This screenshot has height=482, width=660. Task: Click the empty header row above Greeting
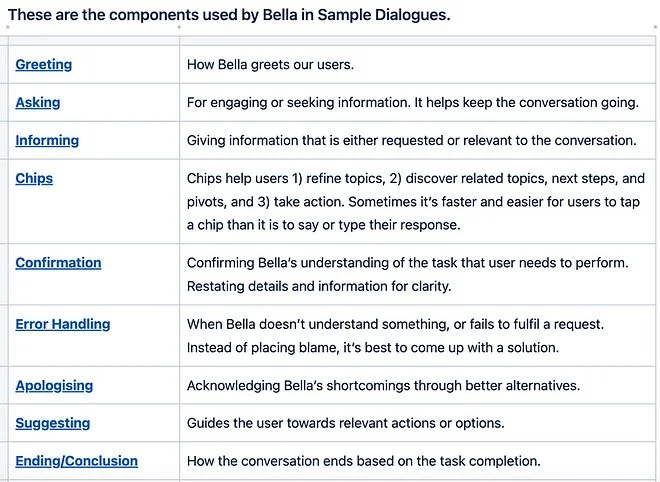[330, 41]
